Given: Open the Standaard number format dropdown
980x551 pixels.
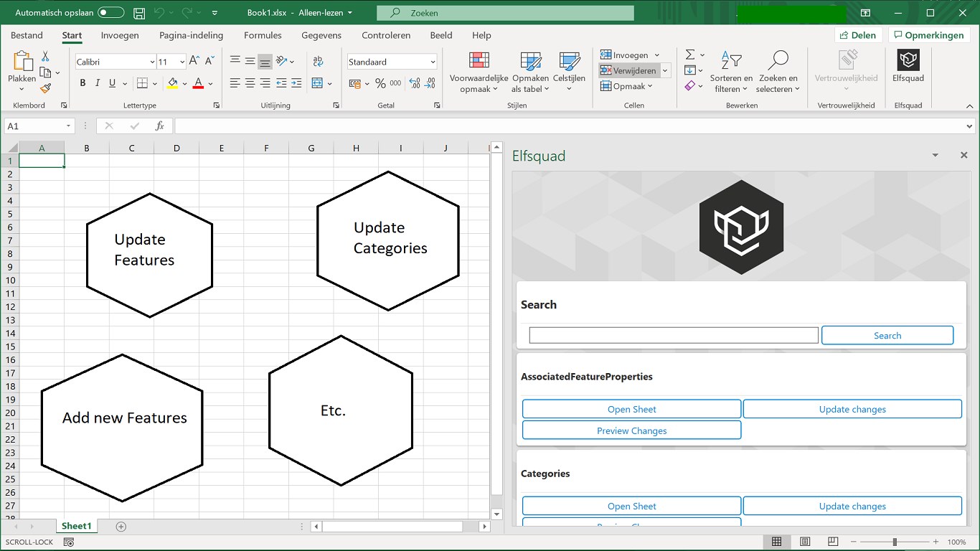Looking at the screenshot, I should 433,62.
